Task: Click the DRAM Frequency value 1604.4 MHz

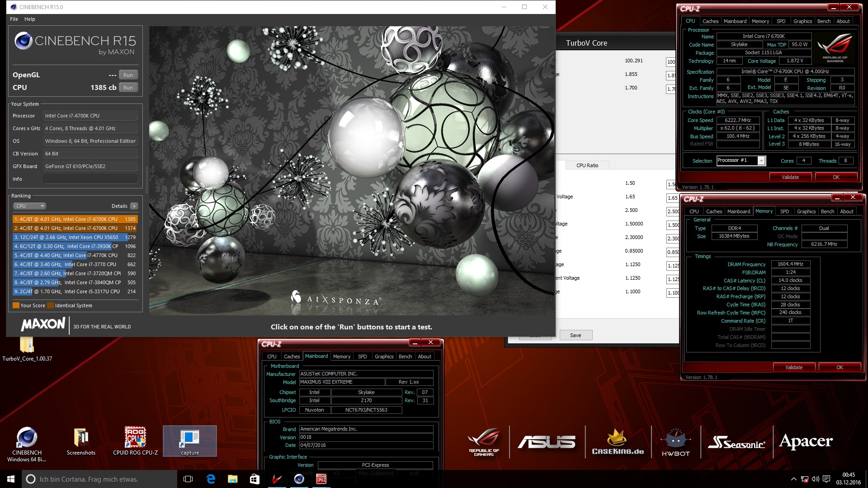Action: (x=790, y=264)
